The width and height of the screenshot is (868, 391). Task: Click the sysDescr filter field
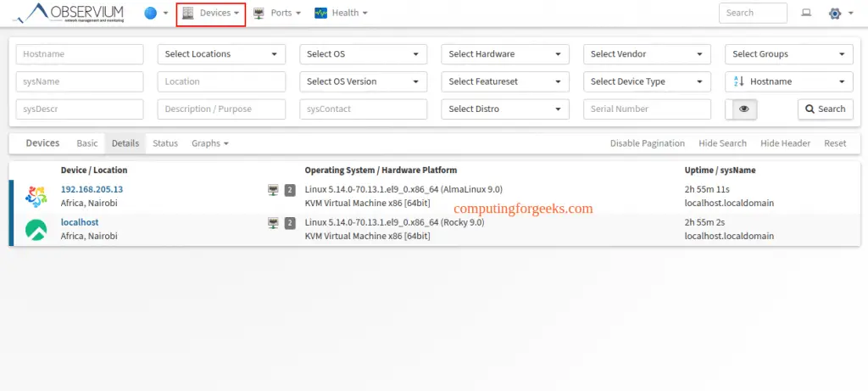80,109
